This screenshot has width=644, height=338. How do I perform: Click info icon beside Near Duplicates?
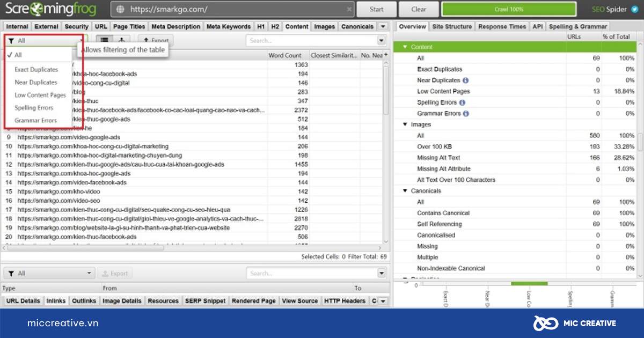point(465,80)
